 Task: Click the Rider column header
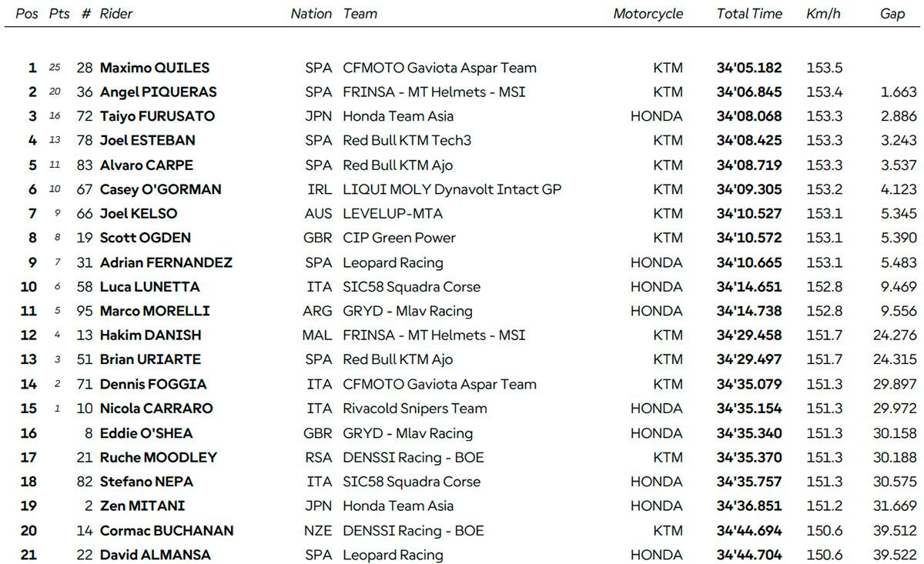point(116,14)
